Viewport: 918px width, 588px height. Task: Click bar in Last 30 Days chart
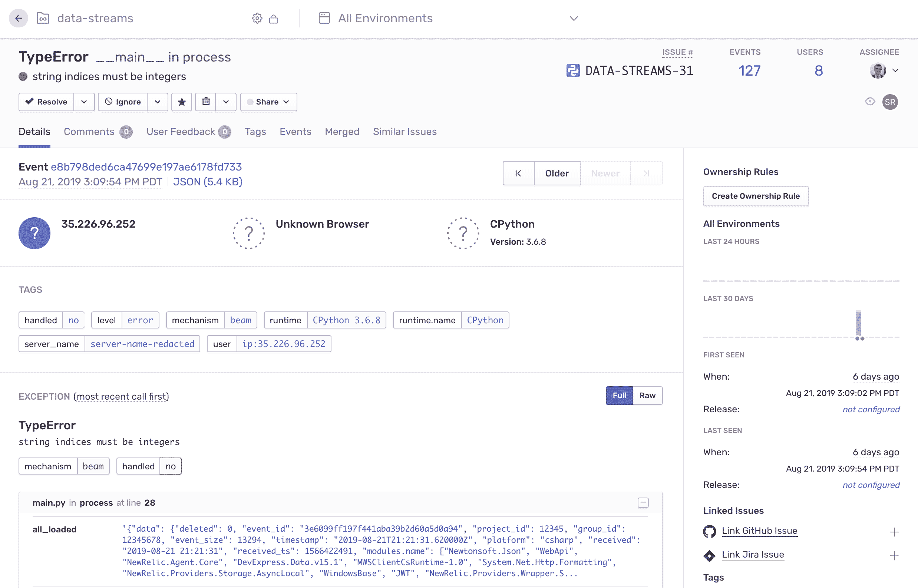(x=858, y=323)
